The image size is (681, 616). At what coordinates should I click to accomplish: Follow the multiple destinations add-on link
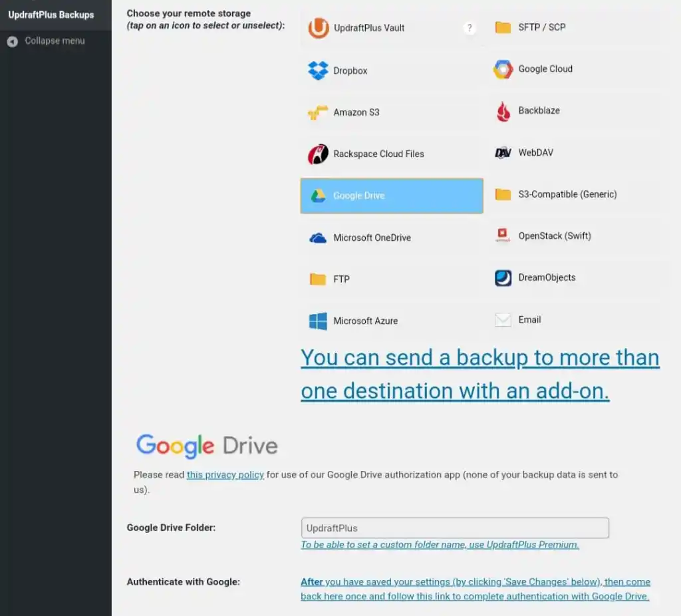[480, 374]
